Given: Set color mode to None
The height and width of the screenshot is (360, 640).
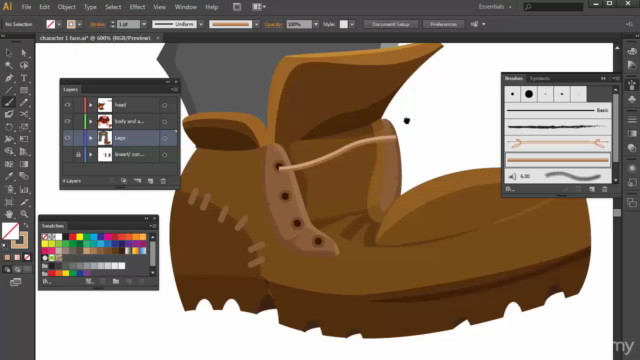Looking at the screenshot, I should (27, 257).
